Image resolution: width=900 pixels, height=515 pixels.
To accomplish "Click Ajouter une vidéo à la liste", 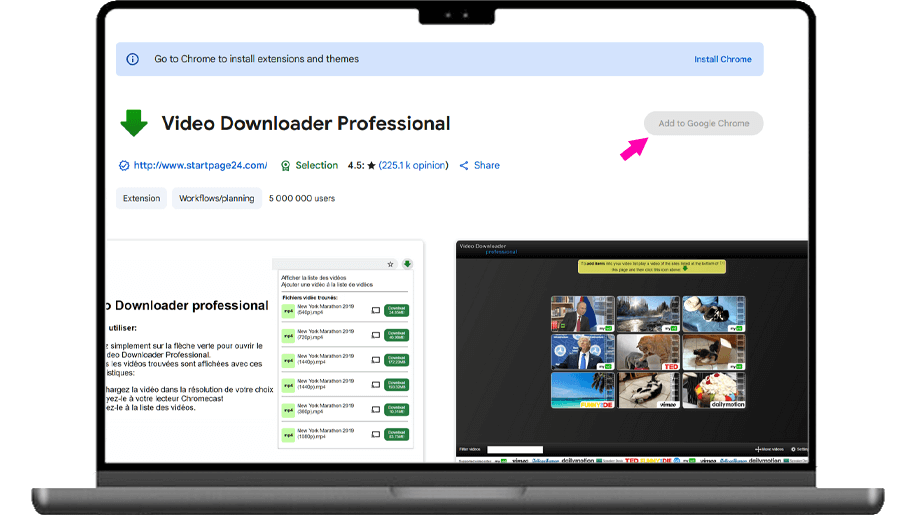I will (327, 285).
